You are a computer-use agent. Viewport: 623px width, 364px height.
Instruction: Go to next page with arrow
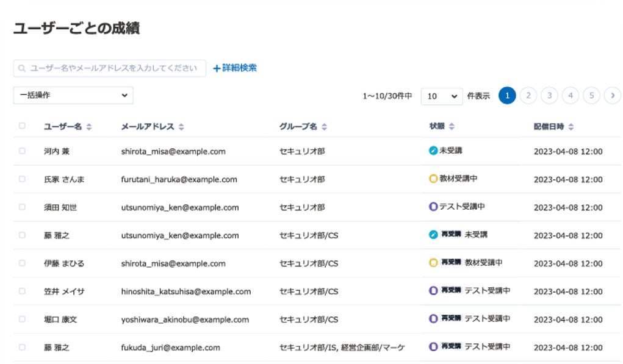[612, 96]
